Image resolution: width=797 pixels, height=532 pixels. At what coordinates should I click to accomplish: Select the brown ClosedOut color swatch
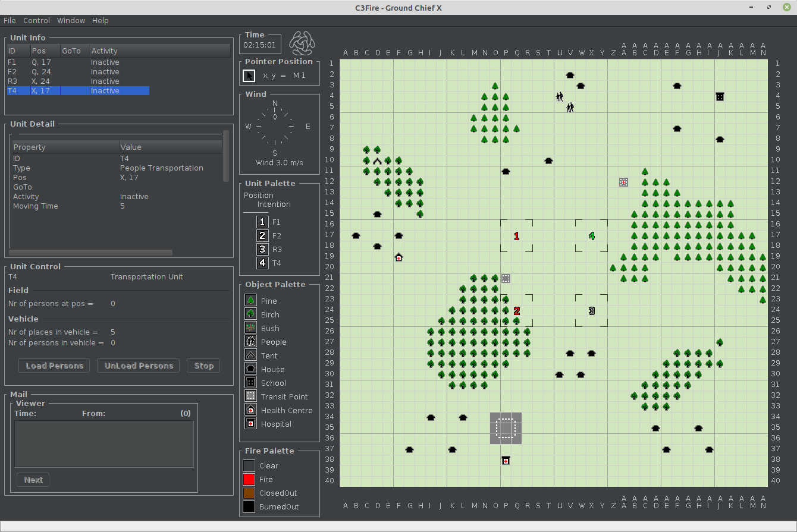pos(249,493)
